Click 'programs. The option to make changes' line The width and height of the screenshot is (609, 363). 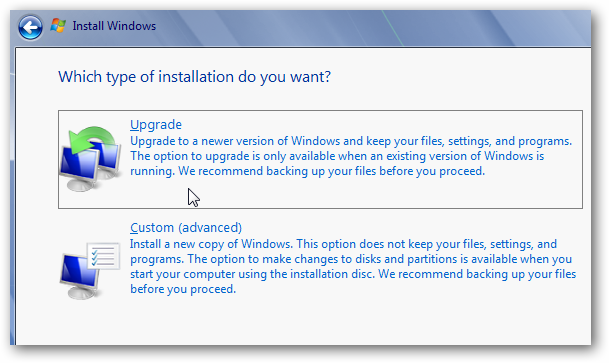pos(351,259)
